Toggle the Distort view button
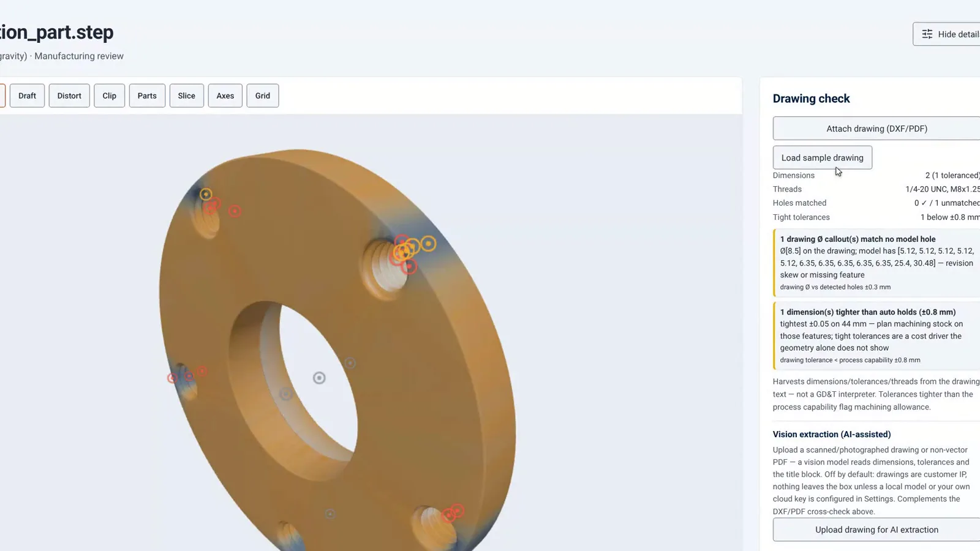The image size is (980, 551). click(x=69, y=96)
